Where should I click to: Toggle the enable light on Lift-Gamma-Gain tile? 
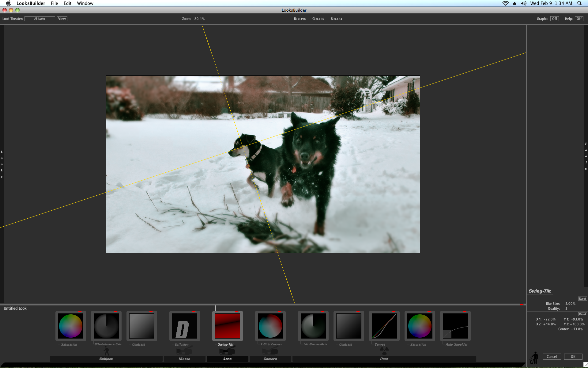point(322,312)
